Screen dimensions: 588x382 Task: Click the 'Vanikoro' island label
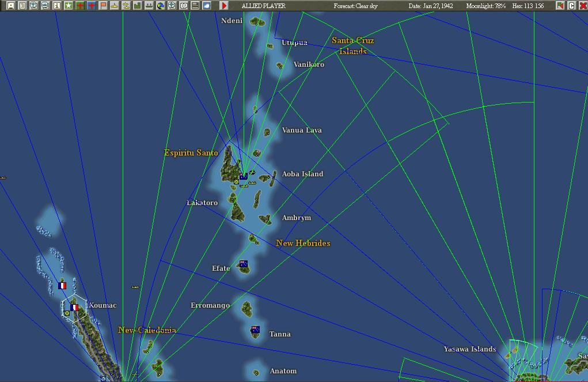click(x=309, y=65)
